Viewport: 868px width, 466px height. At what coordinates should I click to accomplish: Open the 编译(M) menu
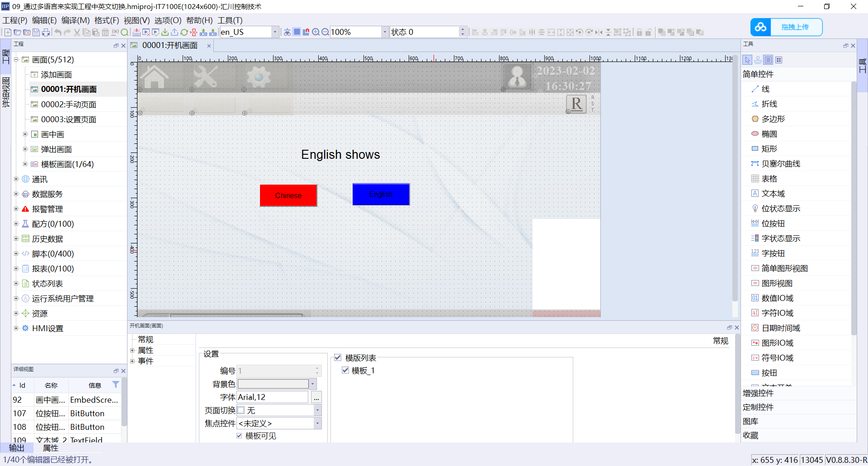[x=75, y=20]
